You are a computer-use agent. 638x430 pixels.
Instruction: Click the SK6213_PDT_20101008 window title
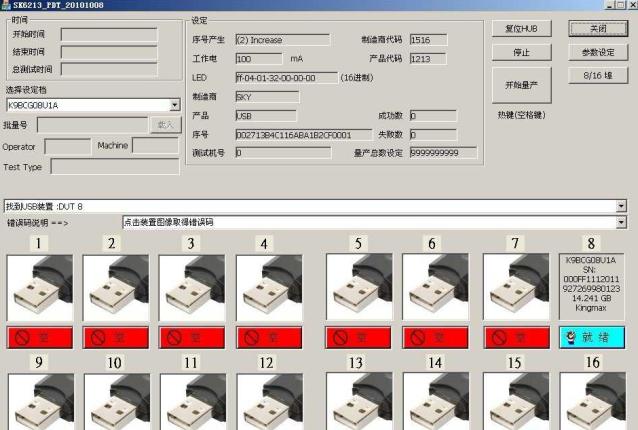58,5
